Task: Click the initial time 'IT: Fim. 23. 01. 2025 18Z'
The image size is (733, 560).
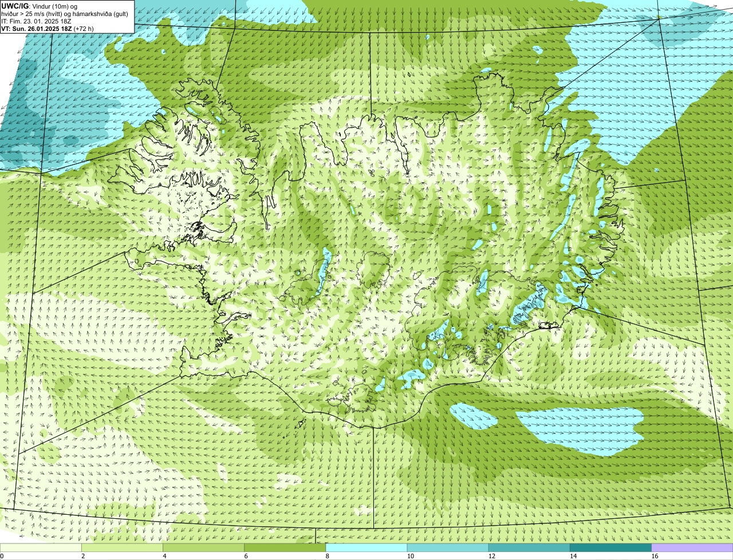Action: point(36,21)
